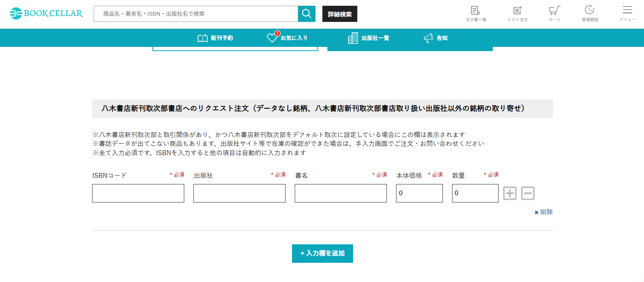Focus the top product search field
644x282 pixels.
pyautogui.click(x=196, y=14)
